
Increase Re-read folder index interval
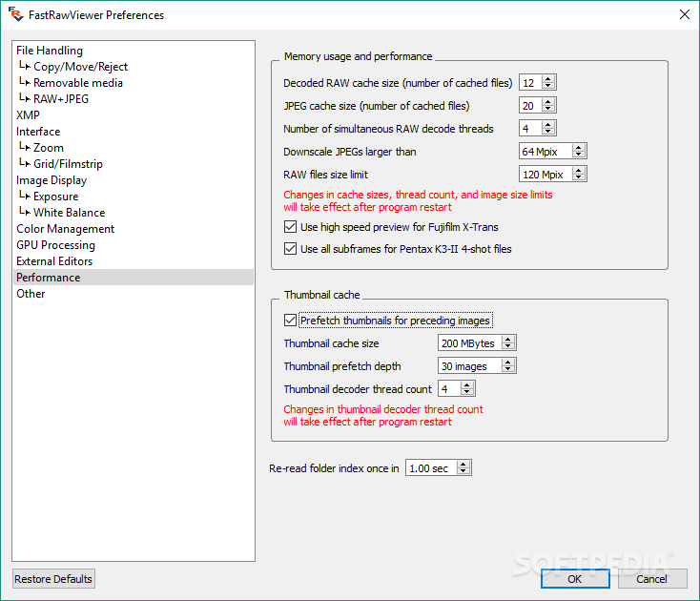(463, 465)
